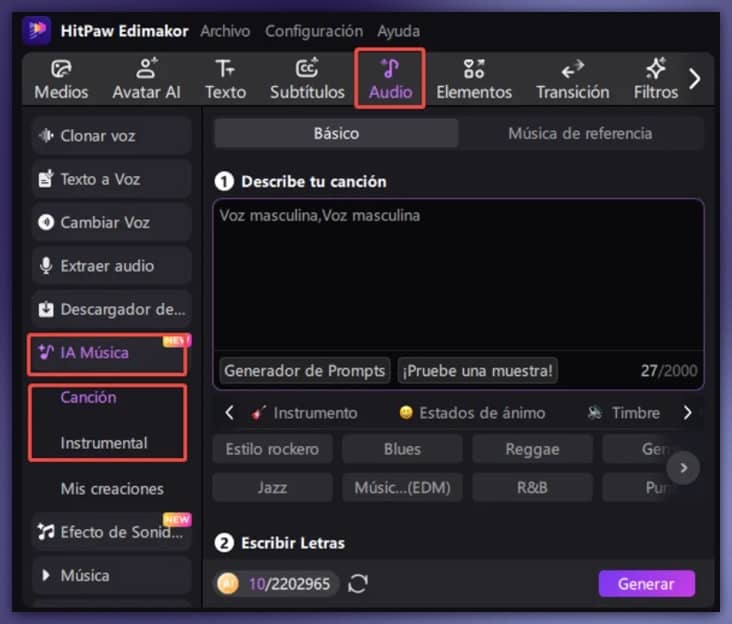The height and width of the screenshot is (624, 732).
Task: Select the Instrumento tag category
Action: (x=304, y=413)
